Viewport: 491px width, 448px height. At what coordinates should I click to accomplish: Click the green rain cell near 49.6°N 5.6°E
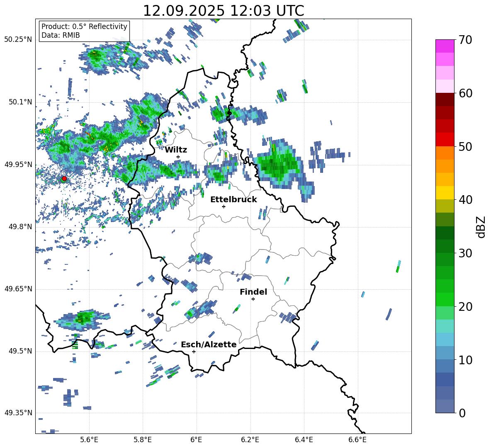(x=83, y=320)
